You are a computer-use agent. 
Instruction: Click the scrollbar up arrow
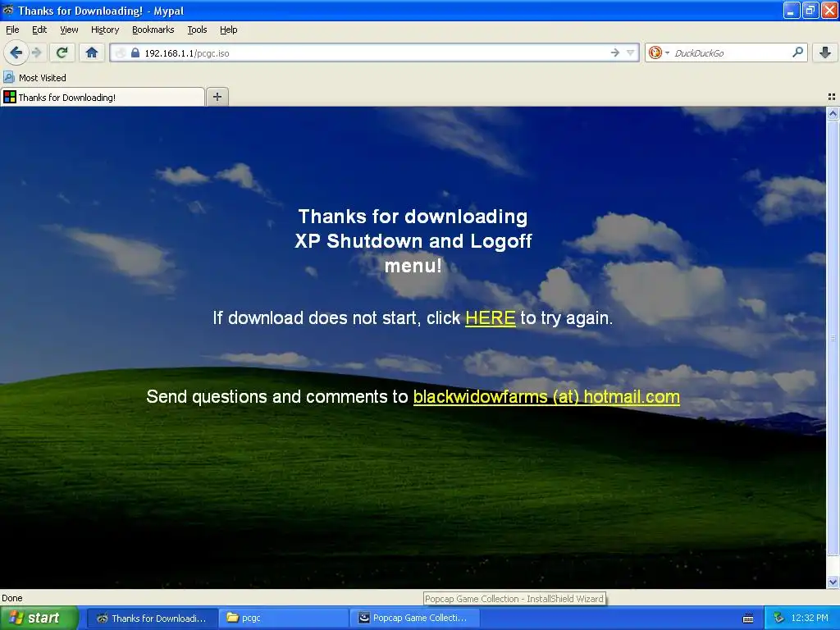(x=833, y=113)
